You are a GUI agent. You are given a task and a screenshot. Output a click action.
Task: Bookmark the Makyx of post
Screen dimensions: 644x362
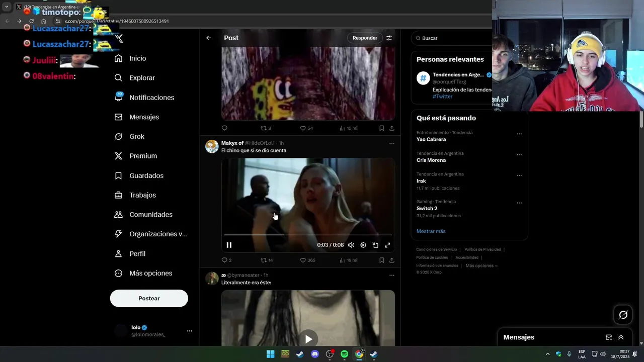382,260
